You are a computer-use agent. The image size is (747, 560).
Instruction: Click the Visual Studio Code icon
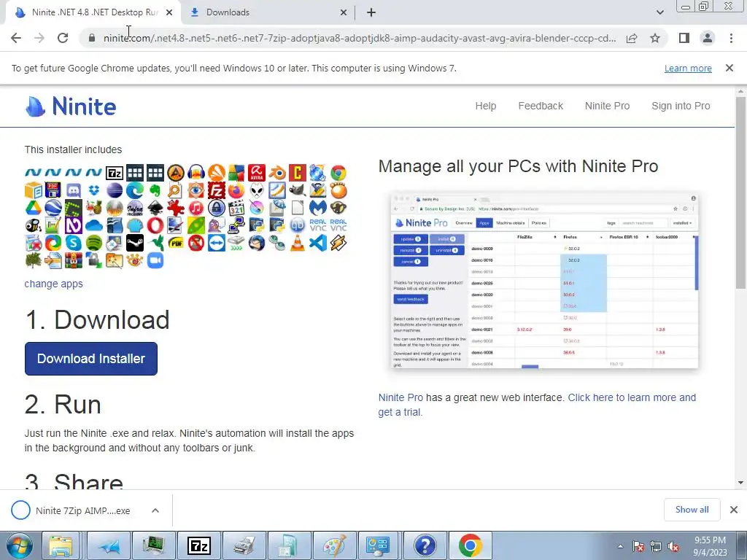pos(318,243)
